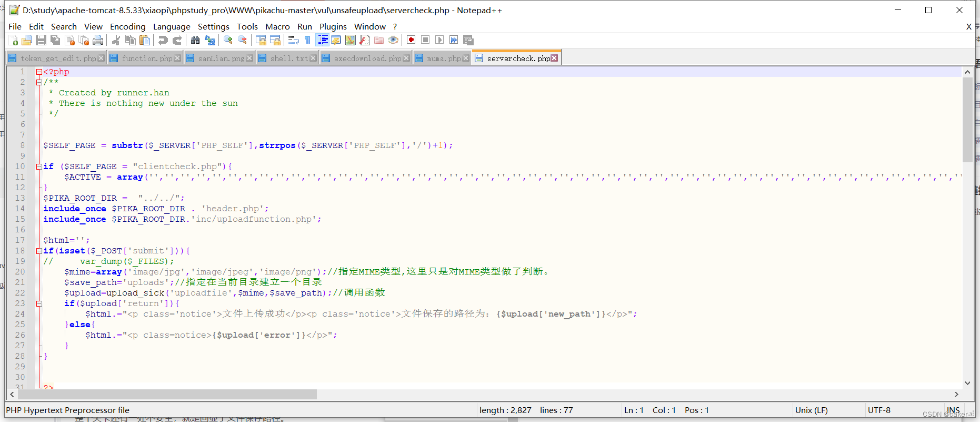Screen dimensions: 980x422
Task: Collapse the comment block fold at line 2
Action: click(39, 82)
